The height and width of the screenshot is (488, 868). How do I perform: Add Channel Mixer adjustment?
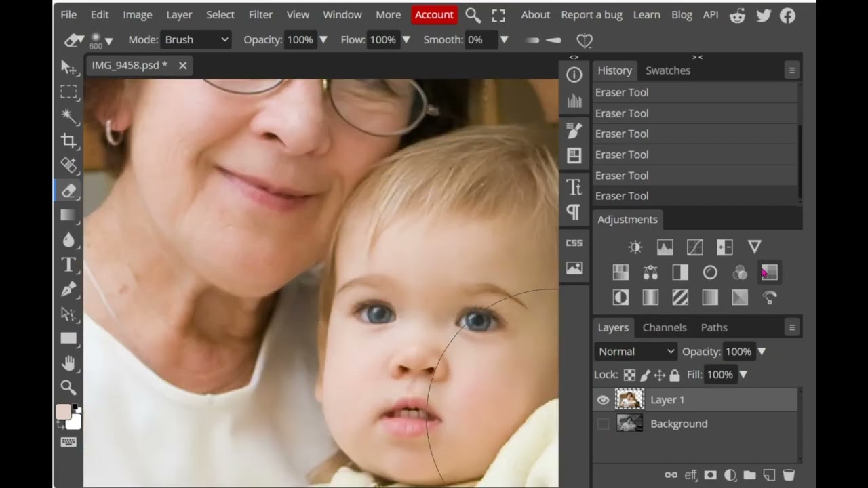[740, 272]
